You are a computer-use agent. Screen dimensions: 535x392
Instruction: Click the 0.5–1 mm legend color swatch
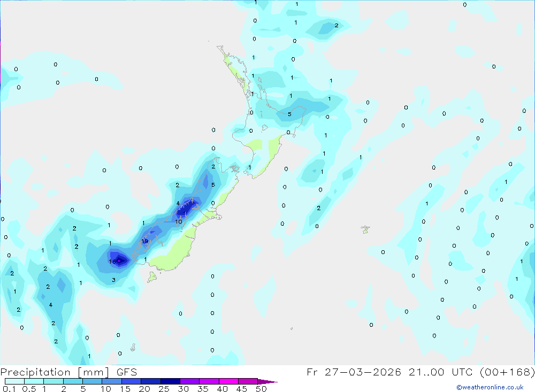point(34,381)
